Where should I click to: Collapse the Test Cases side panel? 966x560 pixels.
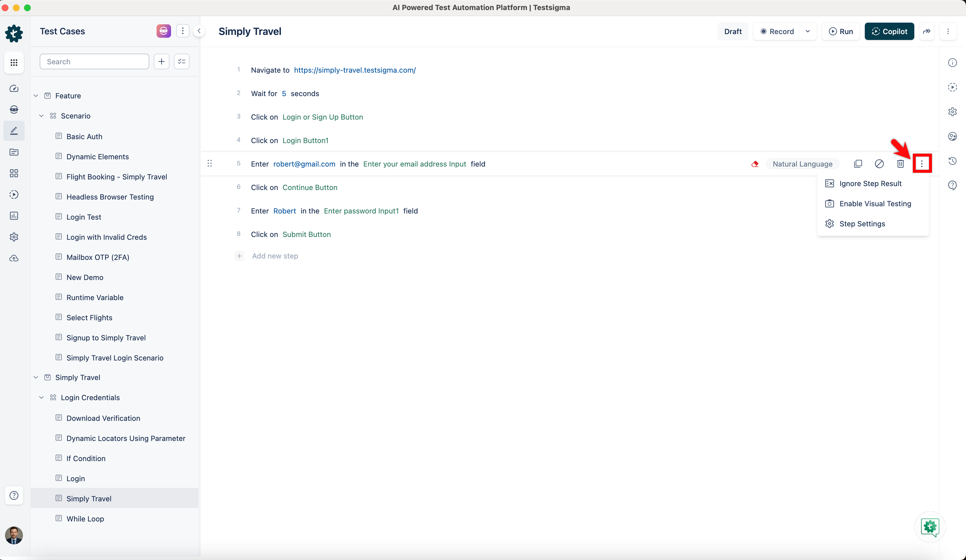coord(199,31)
